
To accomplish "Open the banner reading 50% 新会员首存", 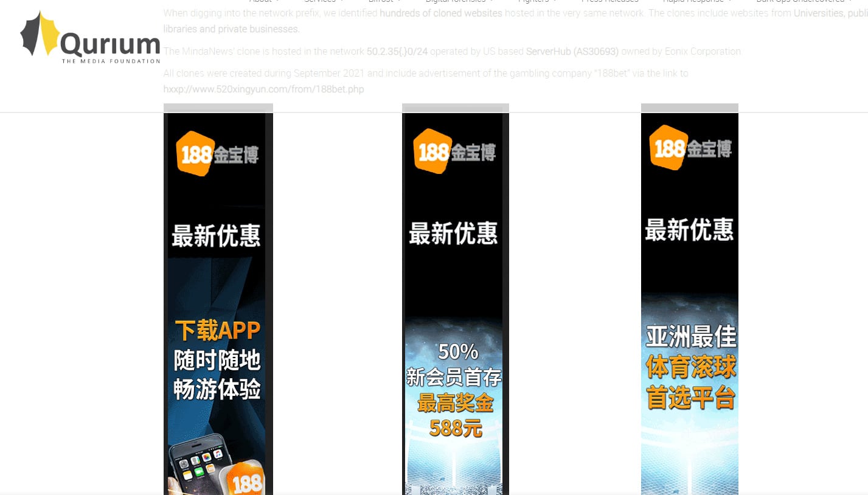I will pyautogui.click(x=456, y=299).
